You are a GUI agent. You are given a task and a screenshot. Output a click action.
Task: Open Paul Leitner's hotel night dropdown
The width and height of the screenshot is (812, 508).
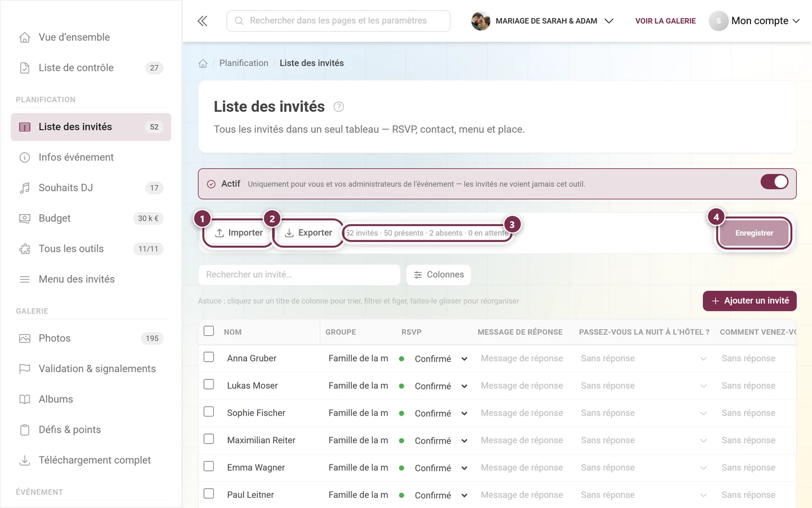pyautogui.click(x=643, y=495)
